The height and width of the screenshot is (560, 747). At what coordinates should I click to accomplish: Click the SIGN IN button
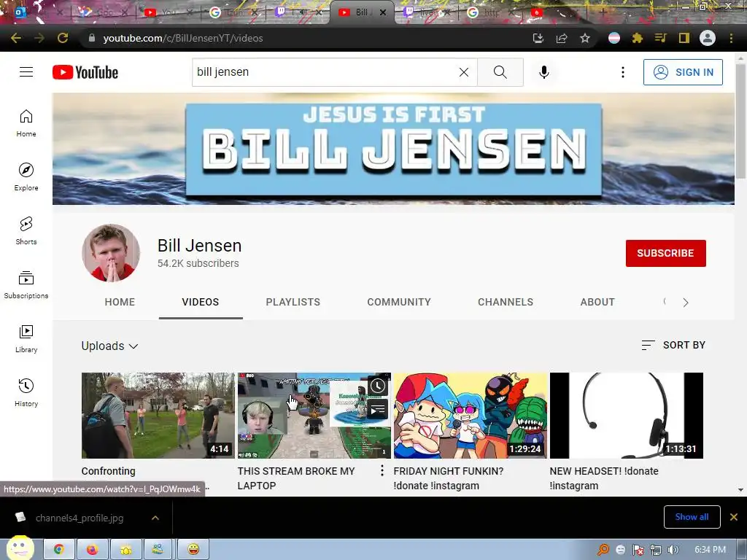coord(683,72)
